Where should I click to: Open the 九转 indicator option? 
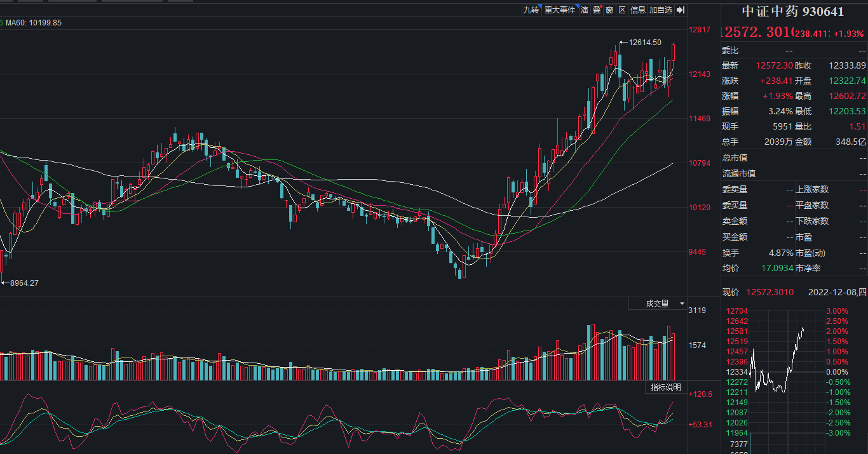531,10
